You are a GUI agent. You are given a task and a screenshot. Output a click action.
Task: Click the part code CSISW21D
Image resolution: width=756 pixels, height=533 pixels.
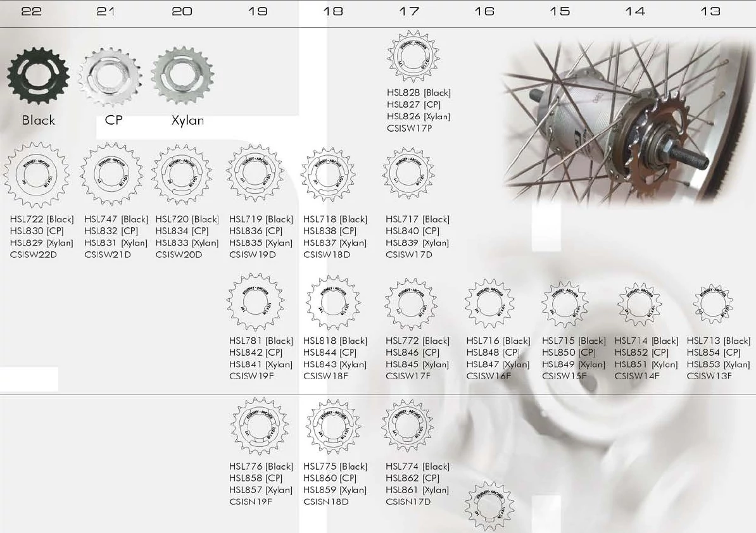[x=108, y=255]
